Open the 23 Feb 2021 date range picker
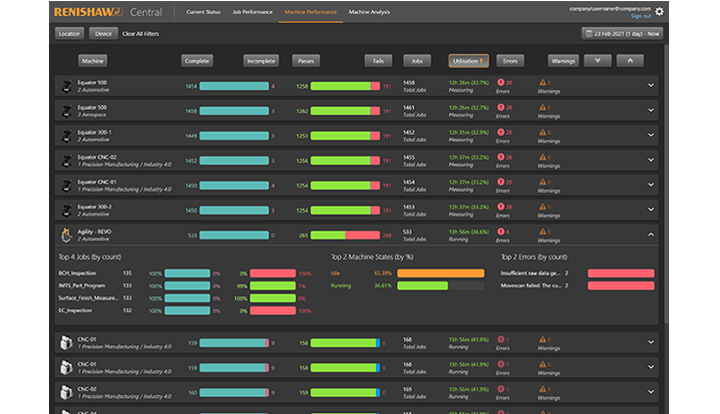720x414 pixels. (x=622, y=34)
